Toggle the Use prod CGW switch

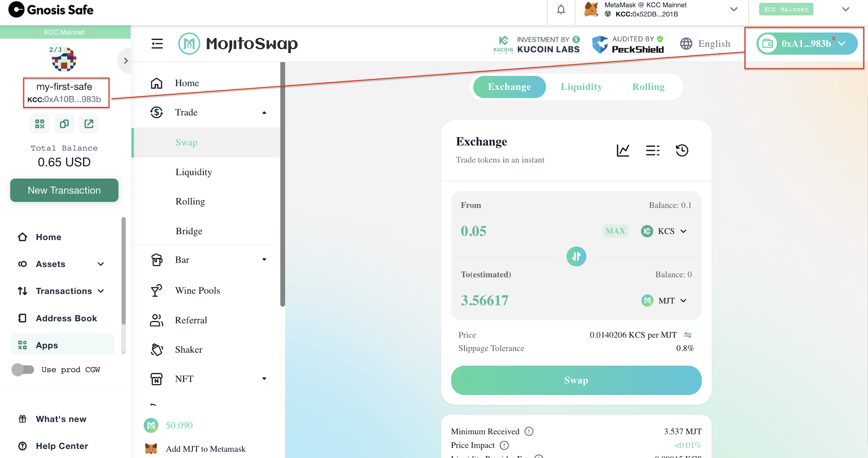point(23,369)
